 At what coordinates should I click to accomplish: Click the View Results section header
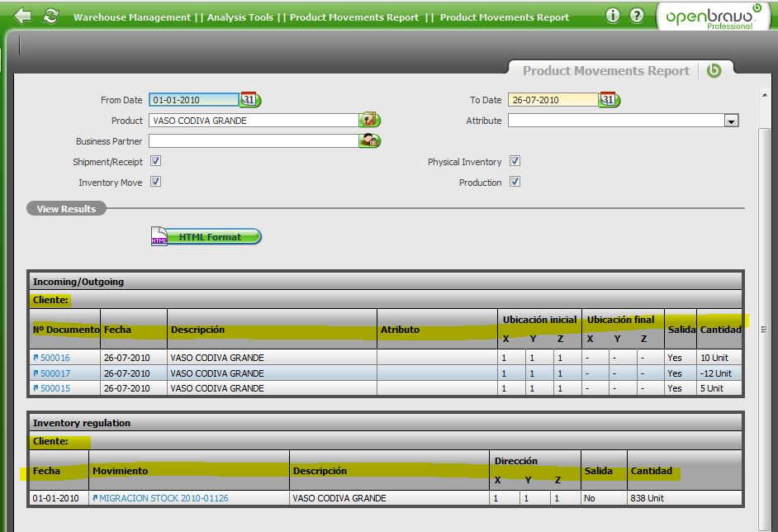[x=67, y=209]
